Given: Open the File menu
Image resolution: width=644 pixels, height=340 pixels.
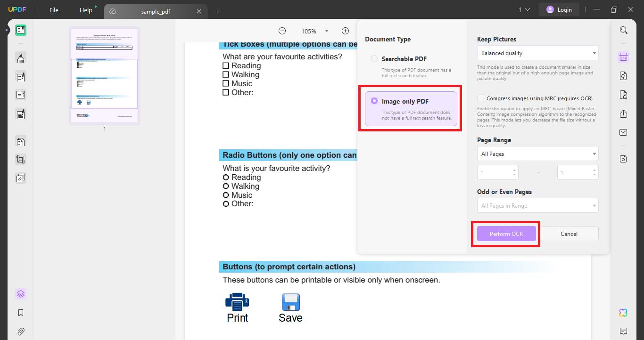Looking at the screenshot, I should click(x=53, y=9).
